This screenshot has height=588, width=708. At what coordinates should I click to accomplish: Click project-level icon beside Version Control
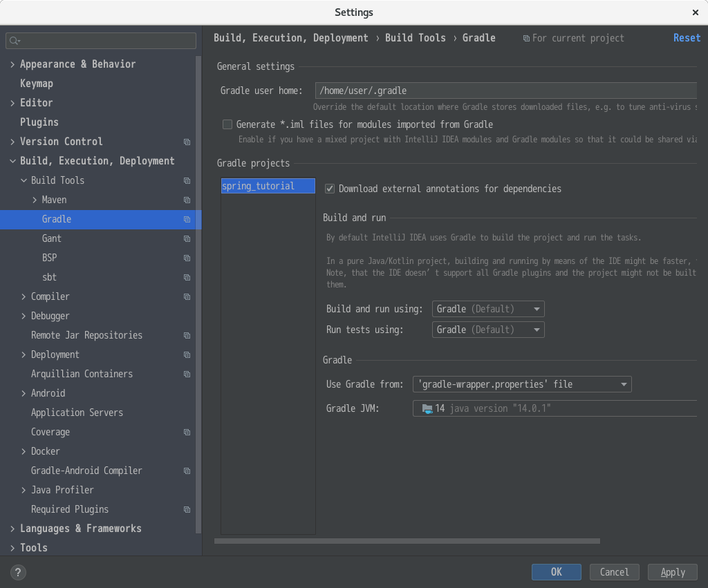[x=187, y=142]
